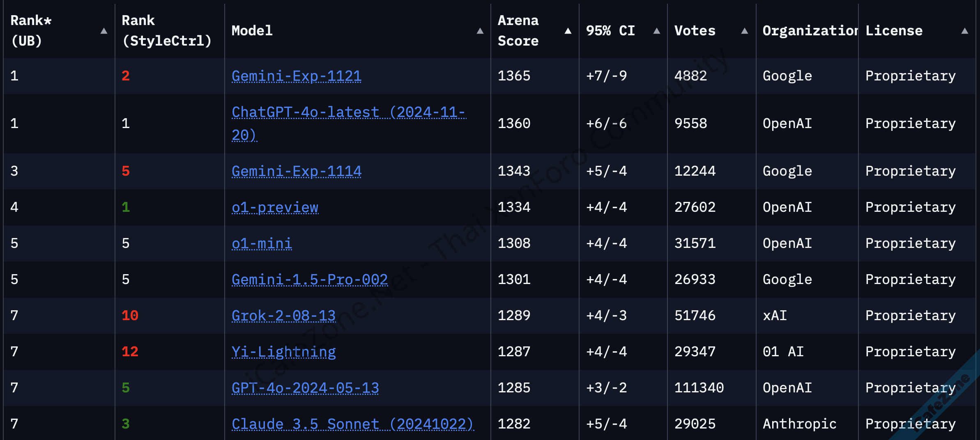This screenshot has height=440, width=980.
Task: Open ChatGPT-4o-latest (2024-11-20) link
Action: [348, 112]
